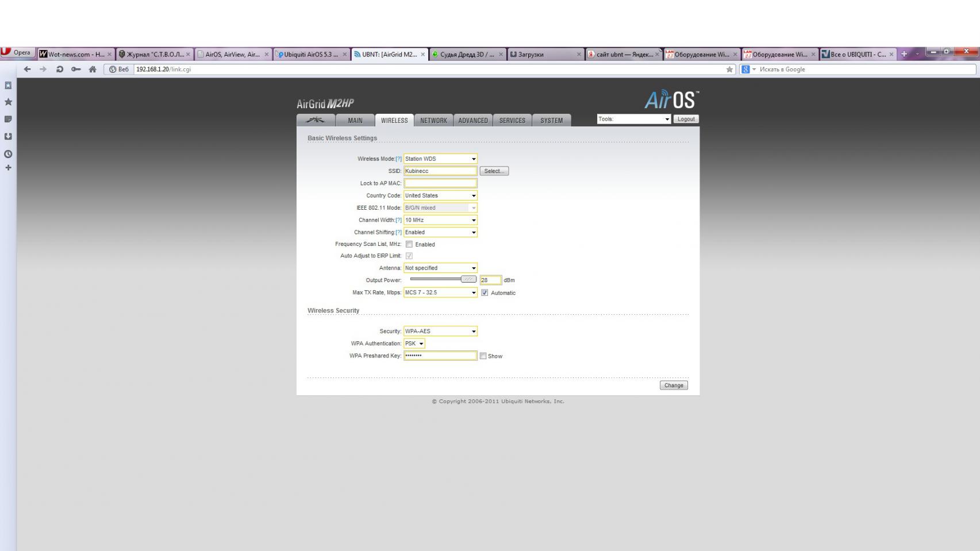Open the Max TX Rate dropdown
980x551 pixels.
[440, 292]
